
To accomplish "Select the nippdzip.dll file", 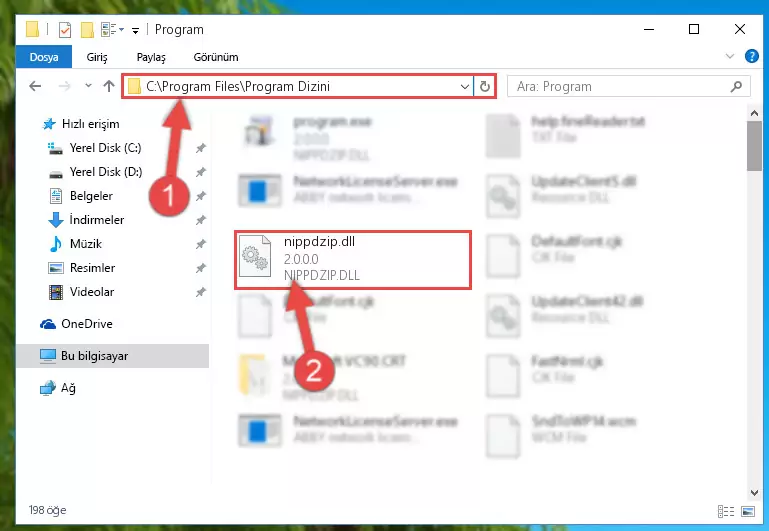I will click(x=353, y=259).
